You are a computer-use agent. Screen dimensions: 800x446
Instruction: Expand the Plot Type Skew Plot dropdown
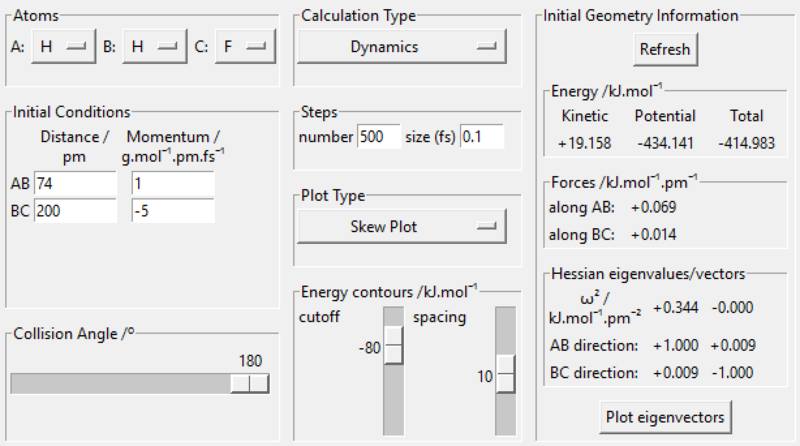click(x=401, y=227)
